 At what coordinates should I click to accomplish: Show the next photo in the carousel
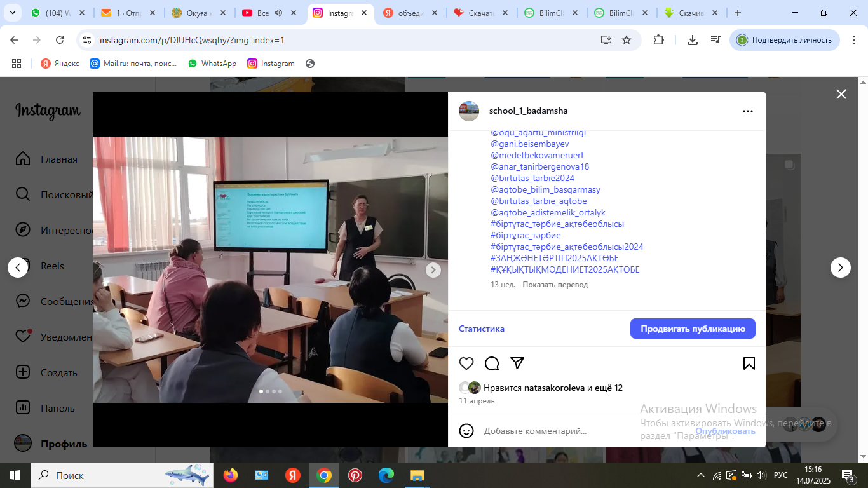pyautogui.click(x=433, y=270)
